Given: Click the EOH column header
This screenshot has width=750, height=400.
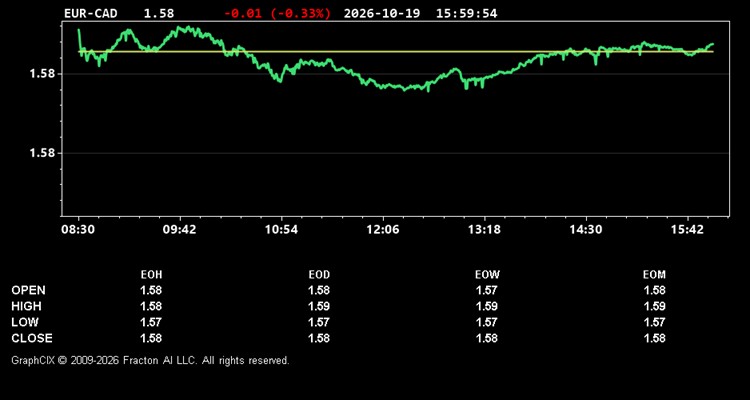Looking at the screenshot, I should (151, 275).
